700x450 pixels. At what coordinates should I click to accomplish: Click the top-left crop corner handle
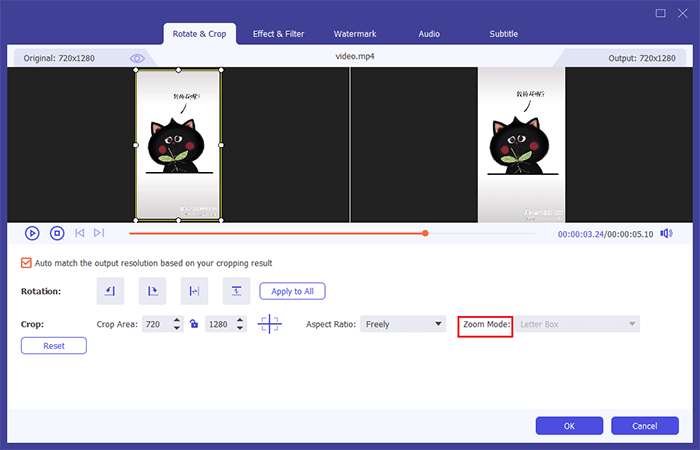136,70
